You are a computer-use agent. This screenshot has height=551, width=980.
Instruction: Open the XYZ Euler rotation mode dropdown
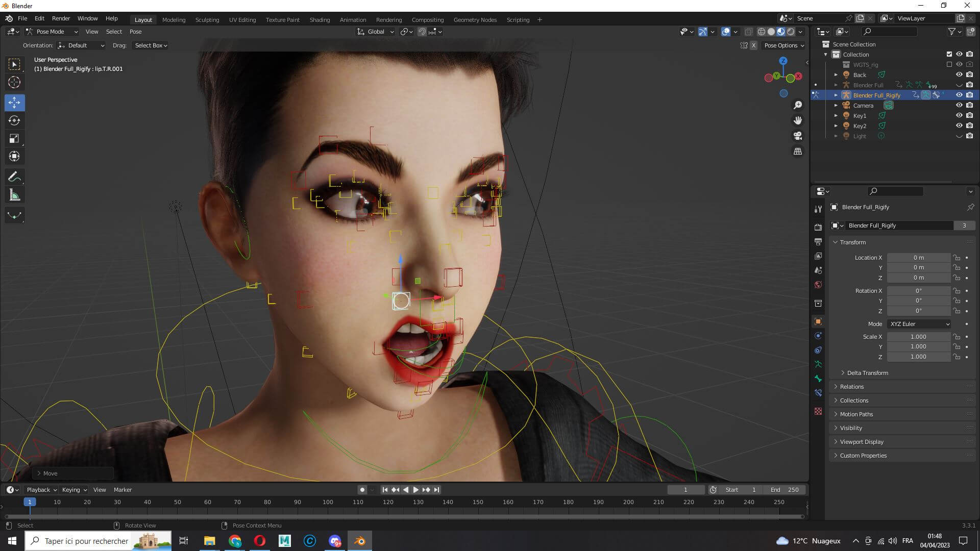[919, 324]
